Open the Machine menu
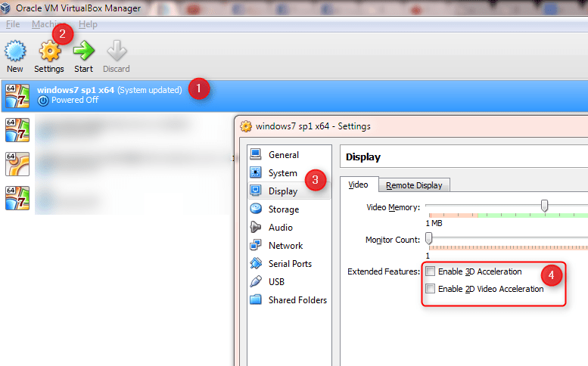This screenshot has width=588, height=366. coord(48,24)
